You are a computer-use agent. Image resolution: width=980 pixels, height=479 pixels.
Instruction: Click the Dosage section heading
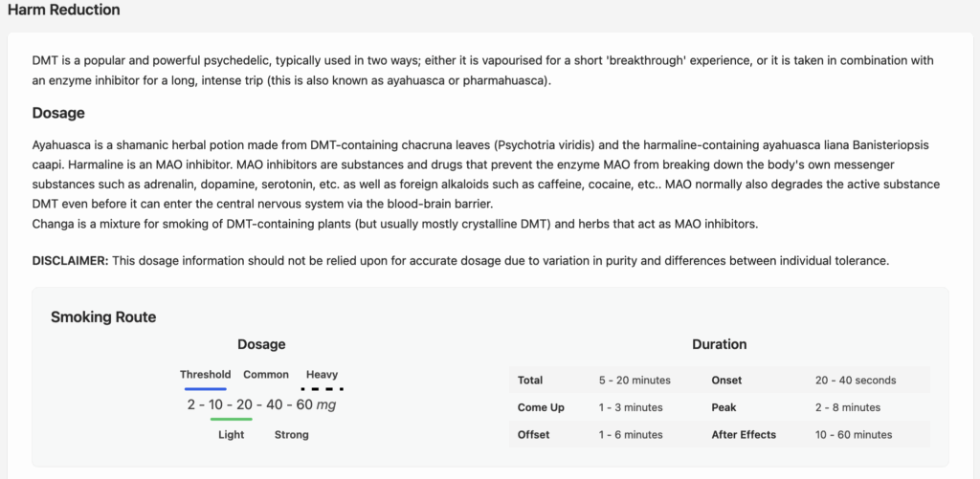[x=58, y=113]
